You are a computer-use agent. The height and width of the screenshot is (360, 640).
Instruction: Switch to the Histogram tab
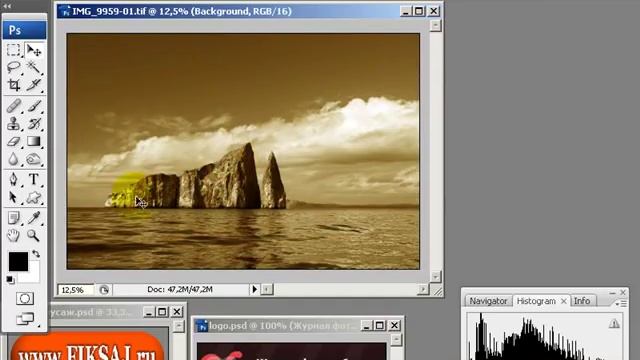[x=536, y=301]
